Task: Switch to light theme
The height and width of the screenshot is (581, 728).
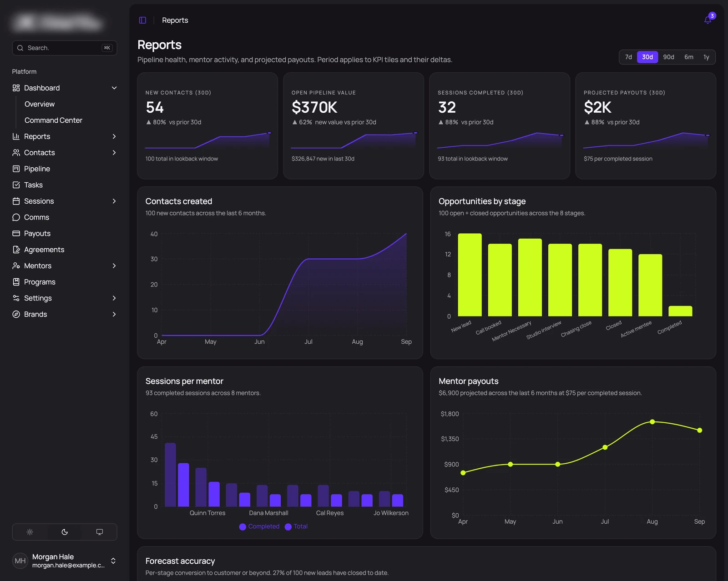Action: [30, 532]
